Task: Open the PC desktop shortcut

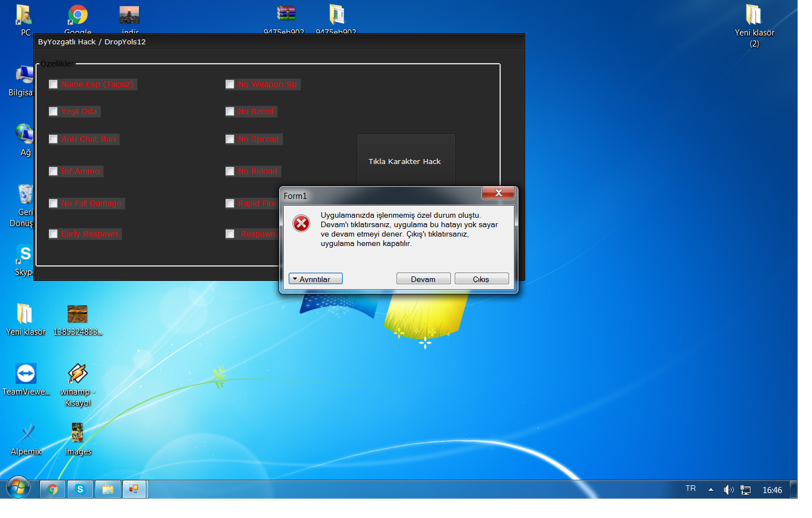Action: (x=24, y=20)
